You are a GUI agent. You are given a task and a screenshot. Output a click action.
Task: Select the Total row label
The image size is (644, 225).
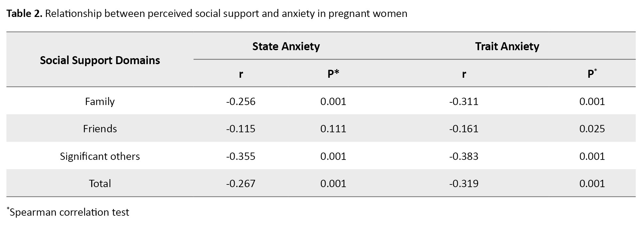[100, 183]
